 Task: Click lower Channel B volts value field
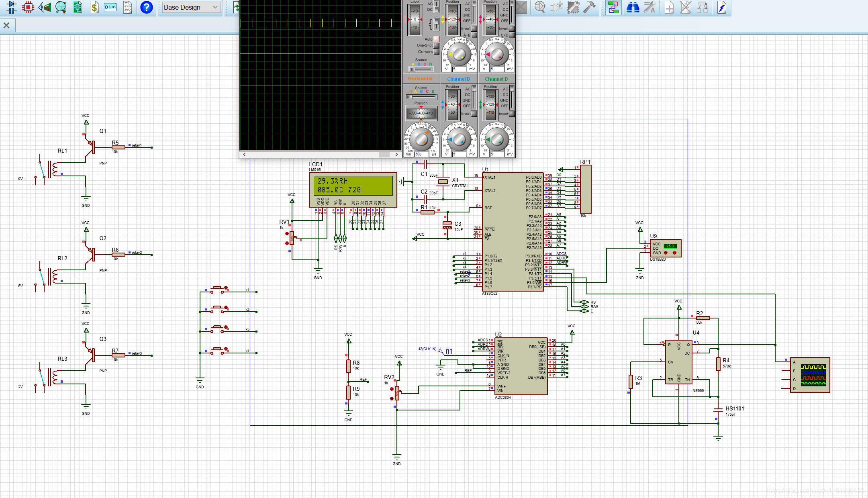click(x=460, y=154)
